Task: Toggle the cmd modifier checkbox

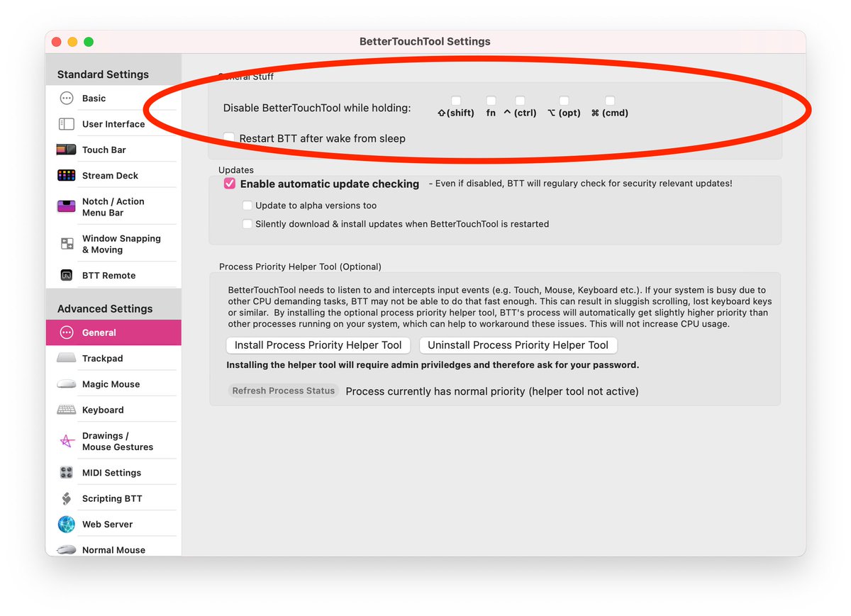Action: coord(610,101)
